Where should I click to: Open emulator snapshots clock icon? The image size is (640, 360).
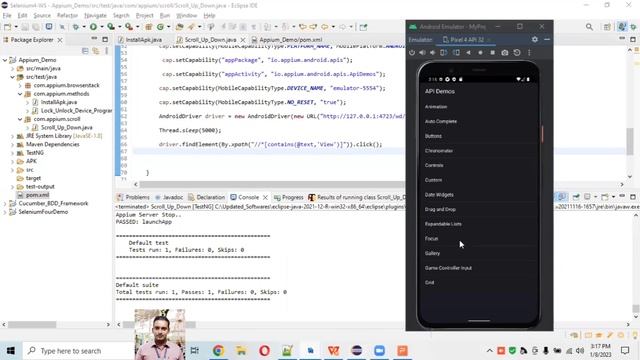point(517,53)
